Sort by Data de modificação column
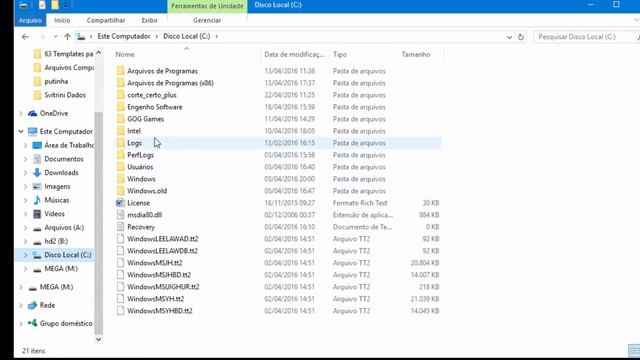This screenshot has width=640, height=360. (294, 54)
